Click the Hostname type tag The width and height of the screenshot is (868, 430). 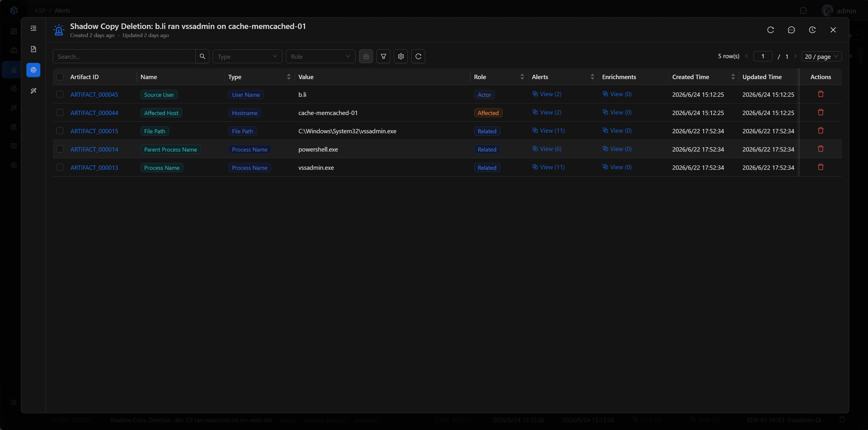pyautogui.click(x=245, y=113)
